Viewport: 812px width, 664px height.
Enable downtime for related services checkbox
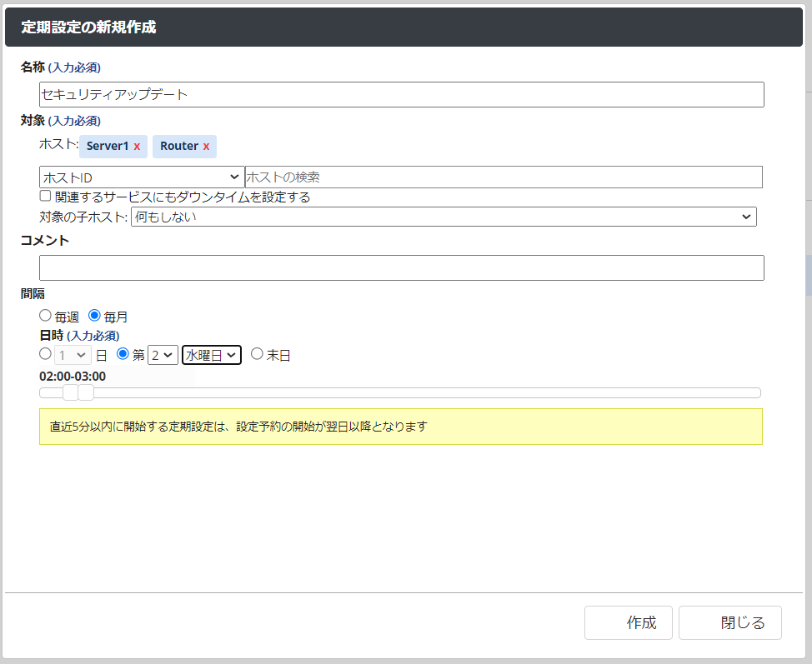[46, 197]
